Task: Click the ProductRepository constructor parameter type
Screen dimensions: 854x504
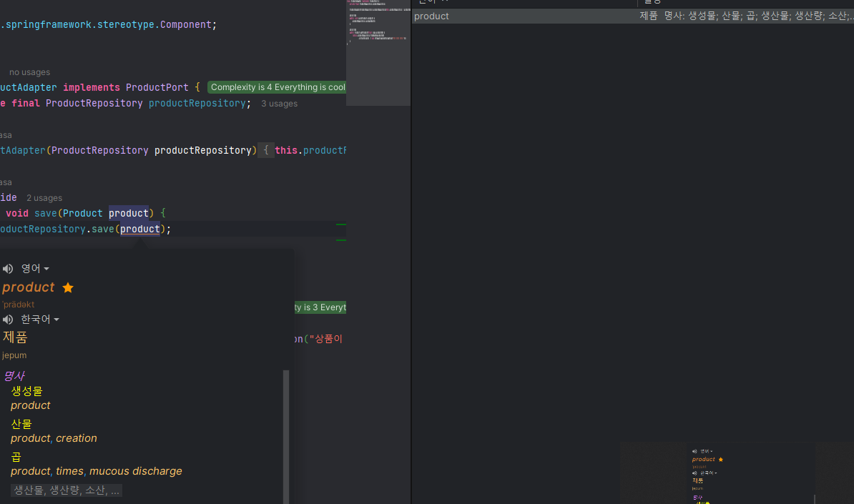Action: 99,151
